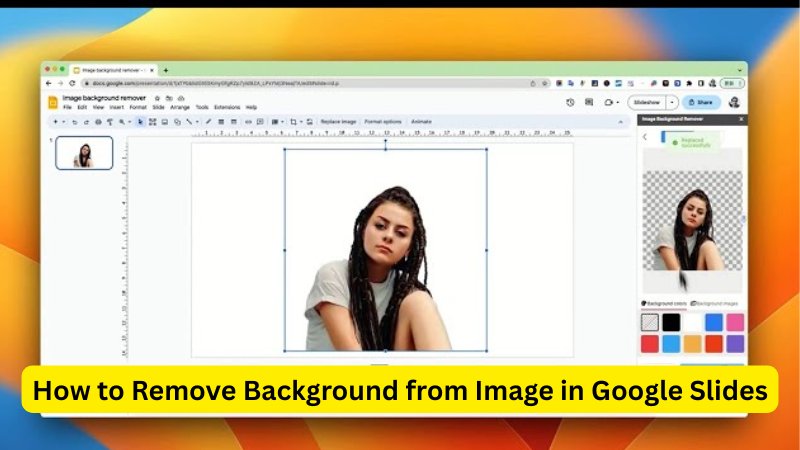
Task: Open the Format menu
Action: point(138,108)
